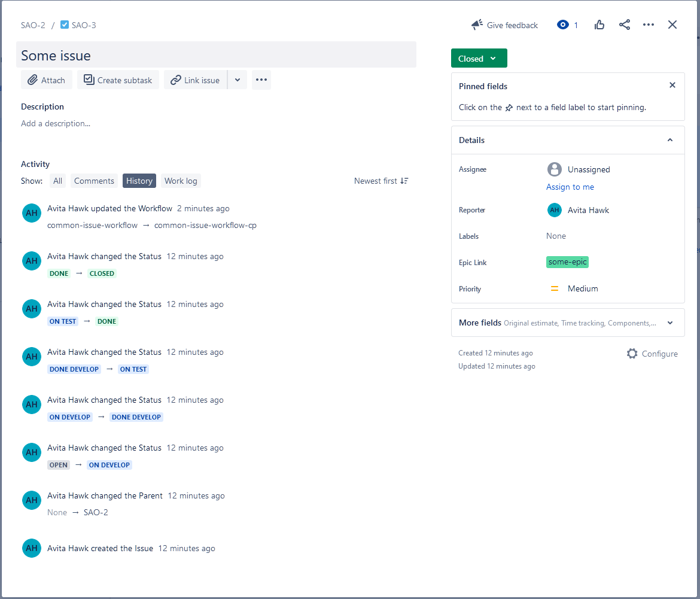
Task: Expand the More fields section
Action: tap(669, 323)
